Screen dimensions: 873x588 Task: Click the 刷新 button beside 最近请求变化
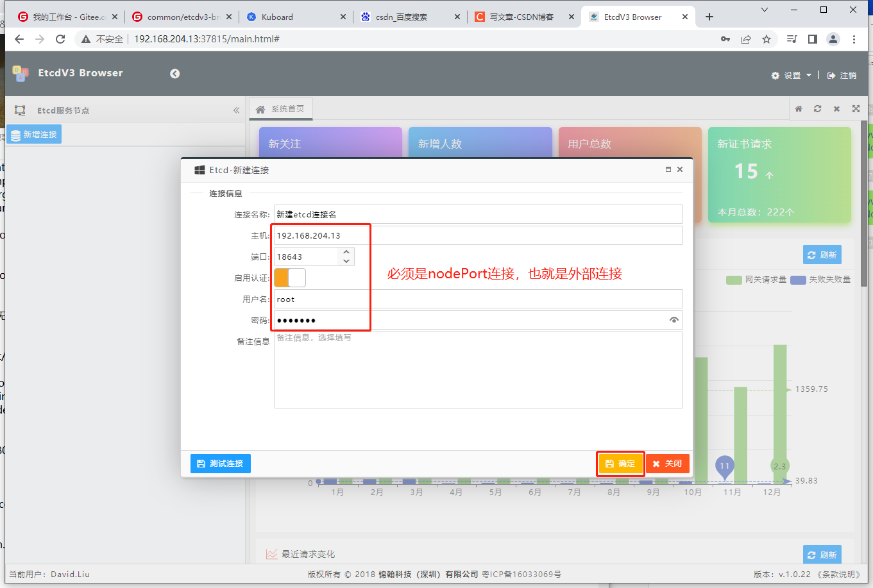point(822,555)
